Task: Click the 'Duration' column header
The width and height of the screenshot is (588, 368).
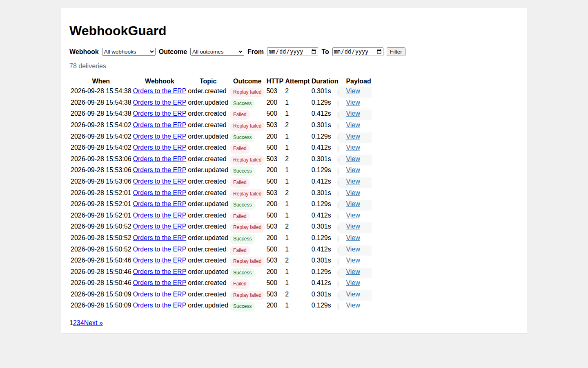Action: click(x=325, y=81)
